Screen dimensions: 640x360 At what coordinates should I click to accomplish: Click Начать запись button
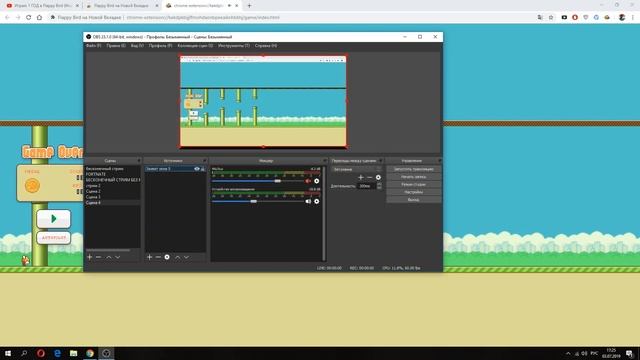point(413,177)
